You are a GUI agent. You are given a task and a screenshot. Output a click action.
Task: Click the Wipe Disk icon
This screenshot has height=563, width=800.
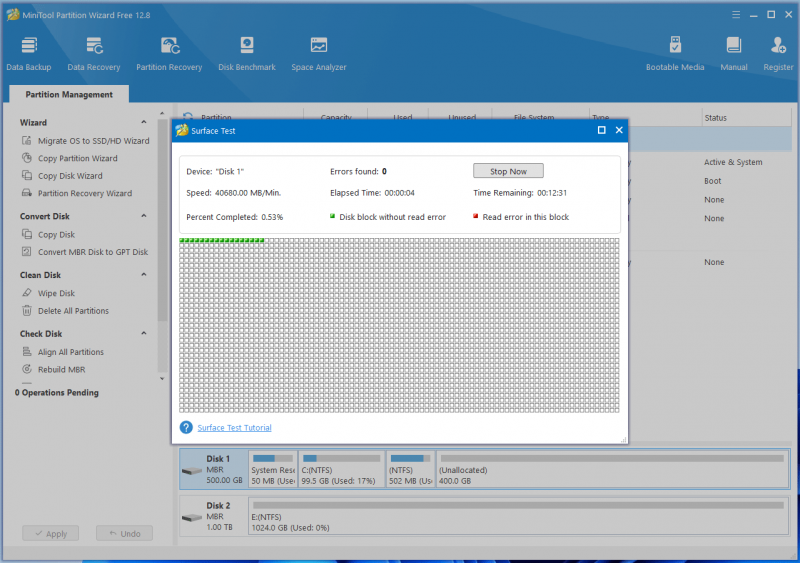(x=27, y=292)
